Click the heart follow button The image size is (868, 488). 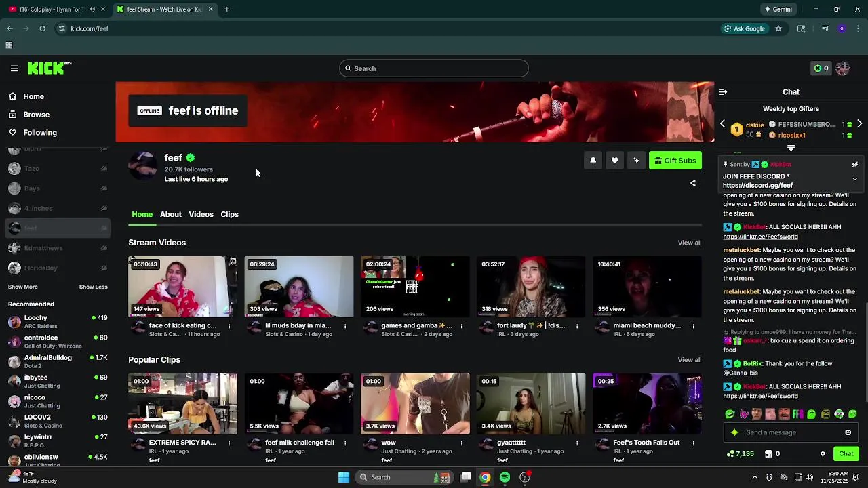(x=614, y=161)
